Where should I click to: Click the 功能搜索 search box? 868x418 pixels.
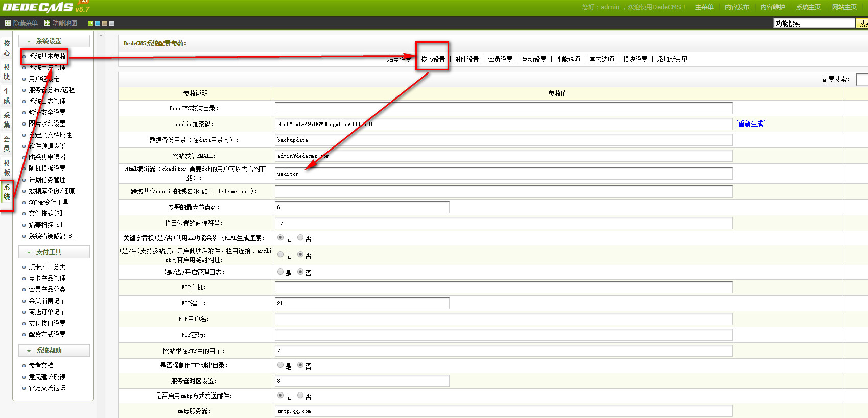point(814,23)
